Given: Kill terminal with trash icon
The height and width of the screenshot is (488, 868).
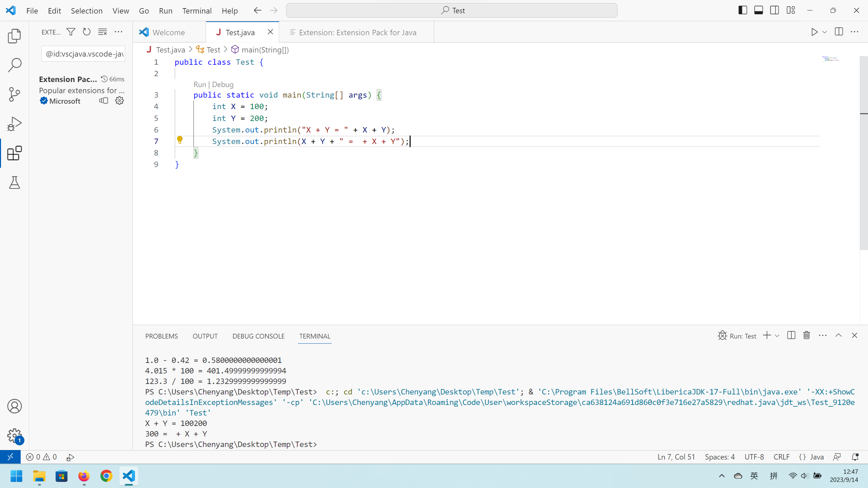Looking at the screenshot, I should (x=807, y=335).
